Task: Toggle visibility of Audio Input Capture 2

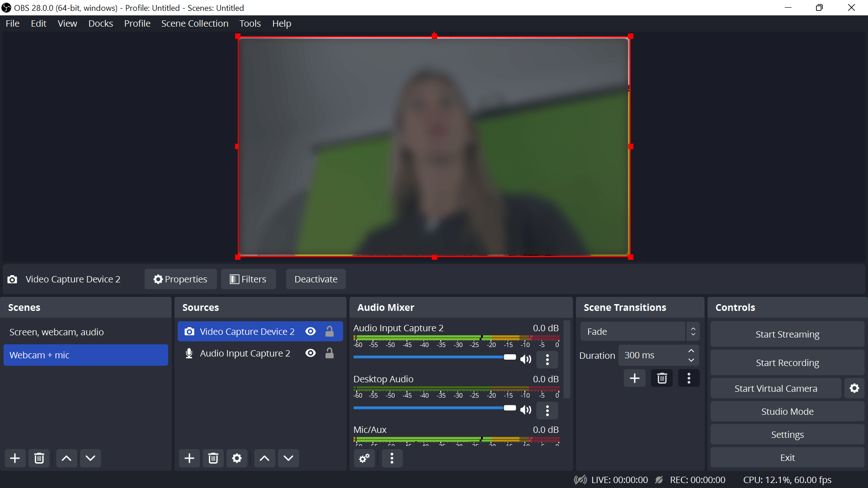Action: [x=311, y=353]
